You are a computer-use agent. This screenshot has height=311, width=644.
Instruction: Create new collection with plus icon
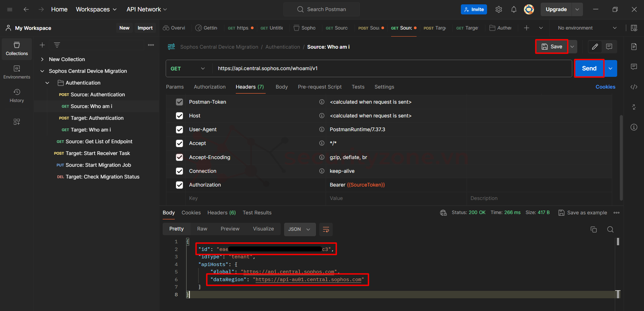pos(42,45)
